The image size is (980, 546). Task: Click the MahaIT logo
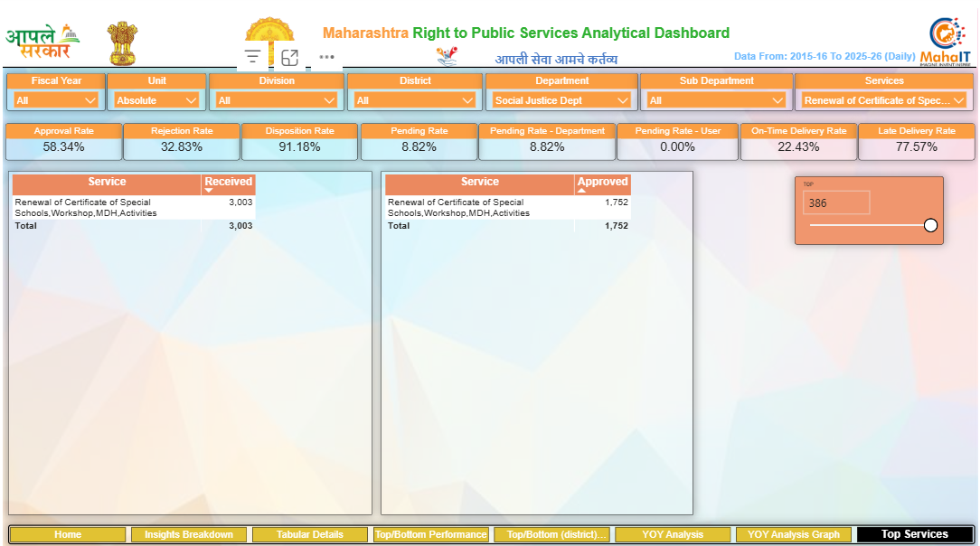coord(945,40)
